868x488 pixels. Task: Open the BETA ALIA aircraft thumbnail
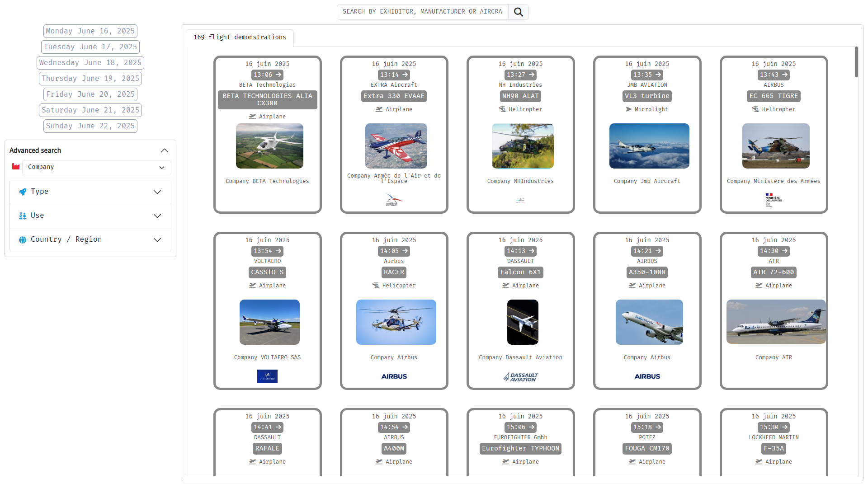(x=269, y=146)
